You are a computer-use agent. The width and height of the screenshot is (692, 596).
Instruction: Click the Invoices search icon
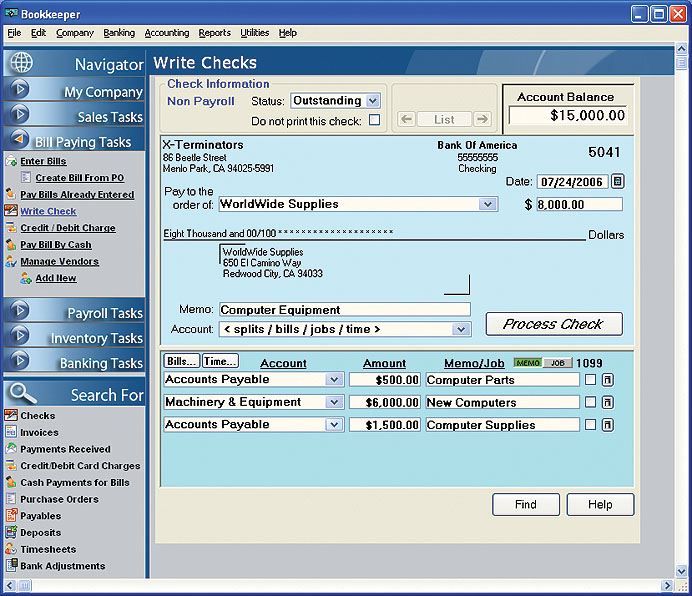tap(11, 432)
